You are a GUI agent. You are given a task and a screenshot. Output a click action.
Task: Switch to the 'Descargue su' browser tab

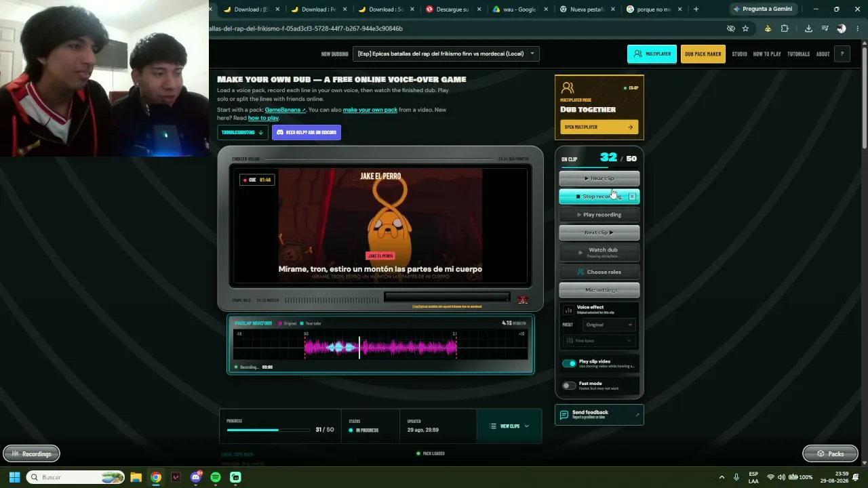point(454,9)
